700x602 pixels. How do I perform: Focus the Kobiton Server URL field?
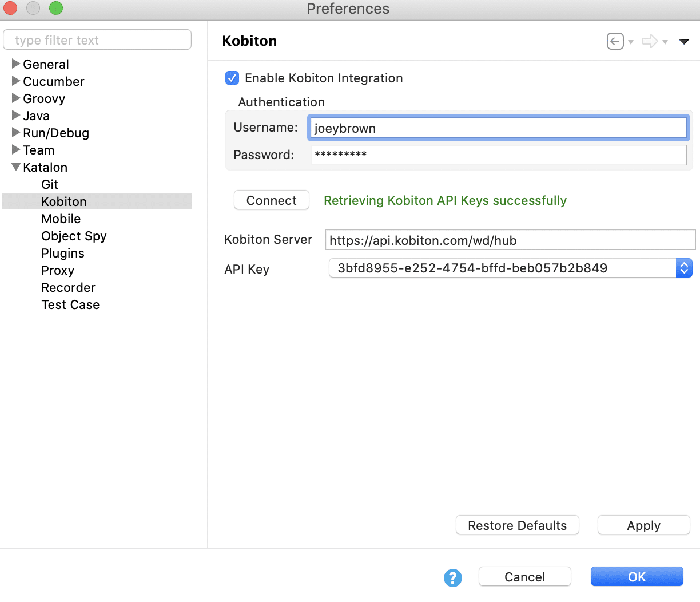pyautogui.click(x=509, y=240)
